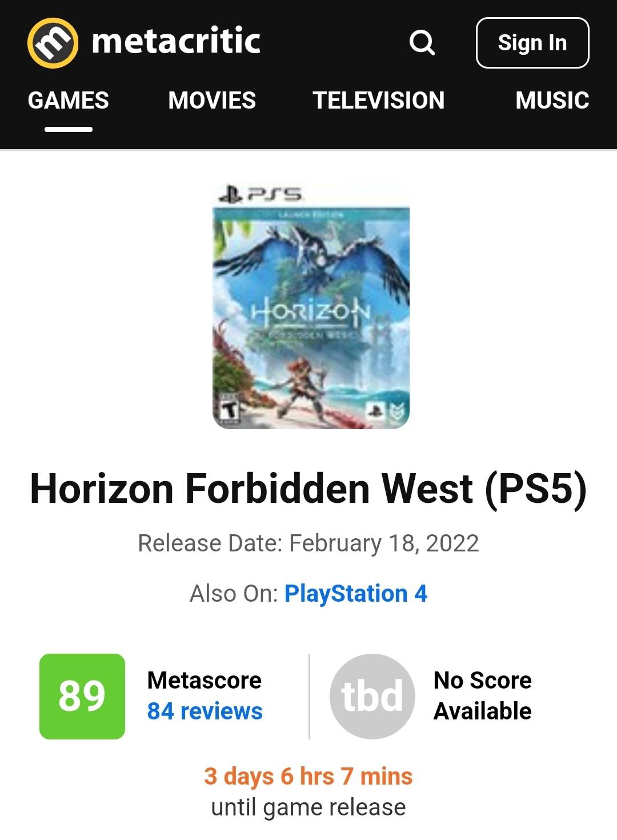Screen dimensions: 617x840
Task: Click the Also On label
Action: pyautogui.click(x=234, y=594)
